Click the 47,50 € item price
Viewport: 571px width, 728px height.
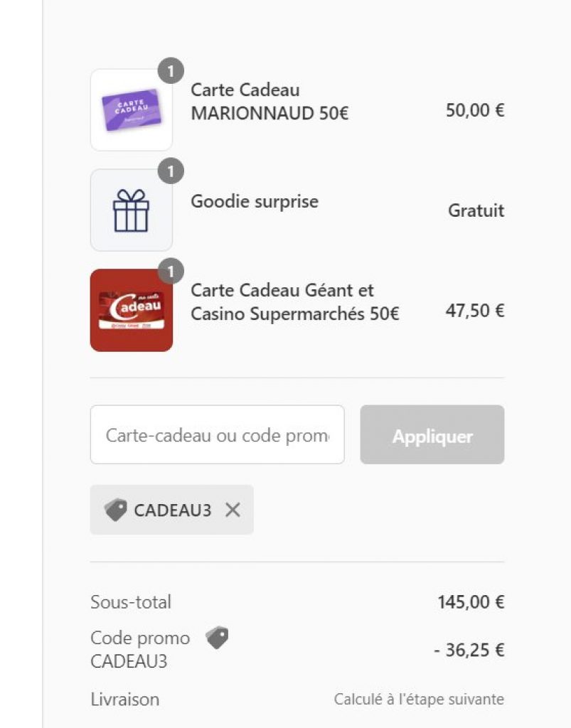click(475, 311)
